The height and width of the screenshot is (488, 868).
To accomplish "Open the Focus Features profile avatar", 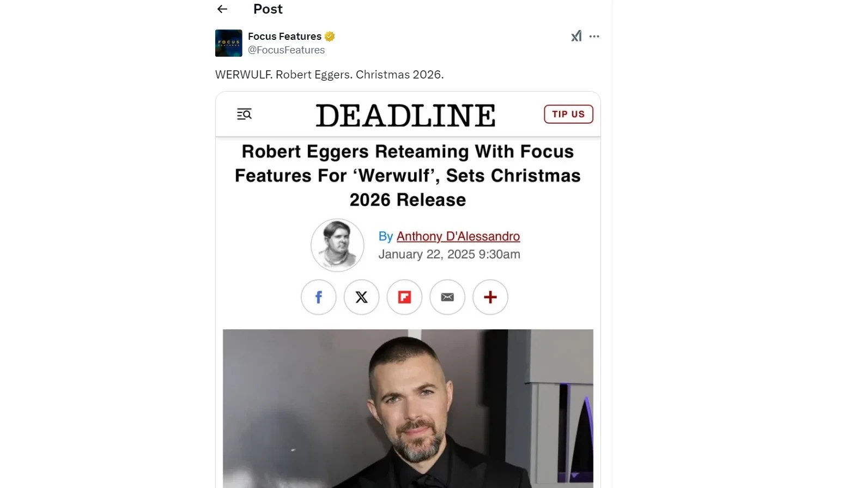I will 229,43.
